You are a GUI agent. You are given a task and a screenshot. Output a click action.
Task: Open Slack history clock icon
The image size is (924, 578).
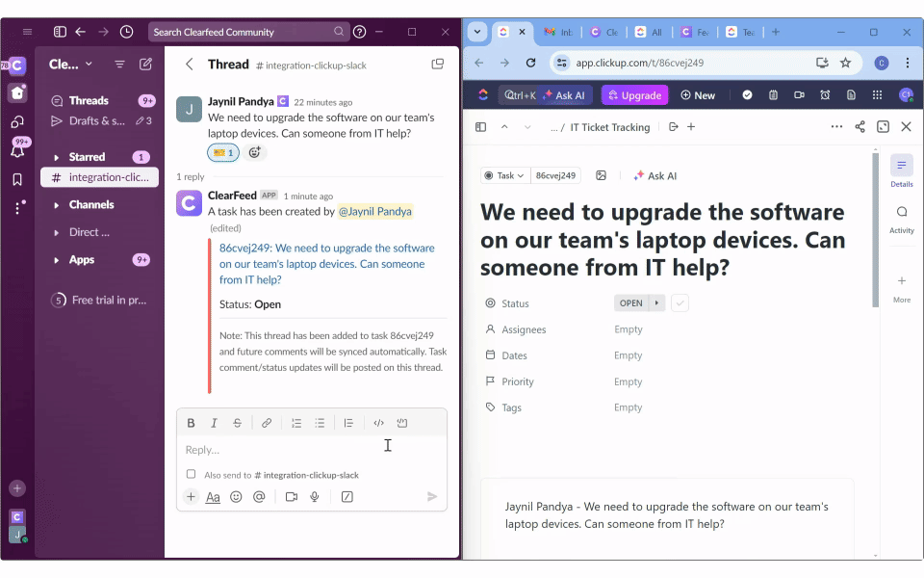[x=126, y=32]
